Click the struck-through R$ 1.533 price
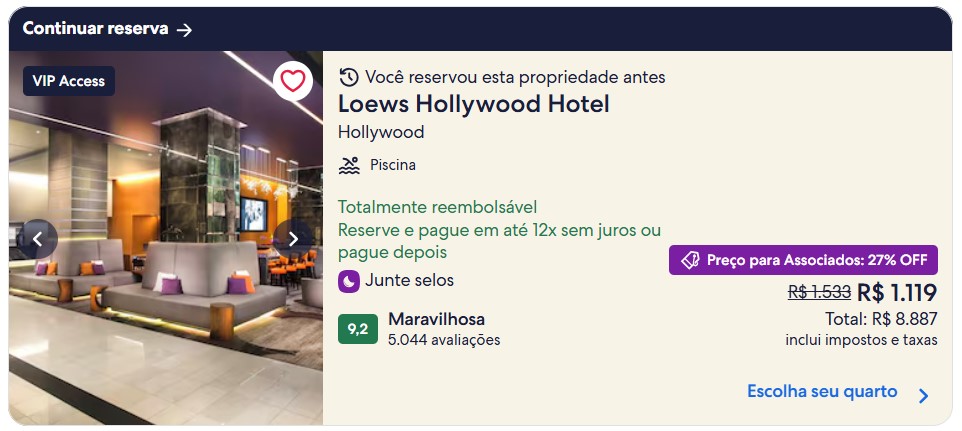The height and width of the screenshot is (431, 962). tap(819, 293)
